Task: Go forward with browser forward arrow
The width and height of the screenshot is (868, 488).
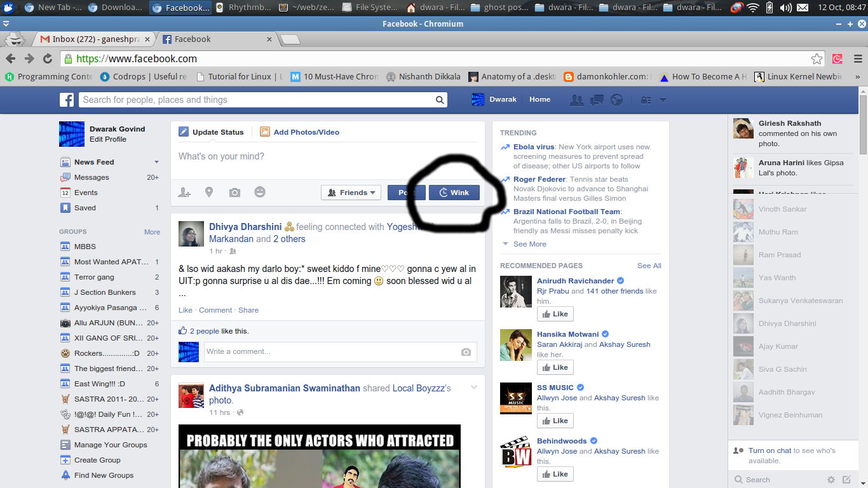Action: click(29, 58)
